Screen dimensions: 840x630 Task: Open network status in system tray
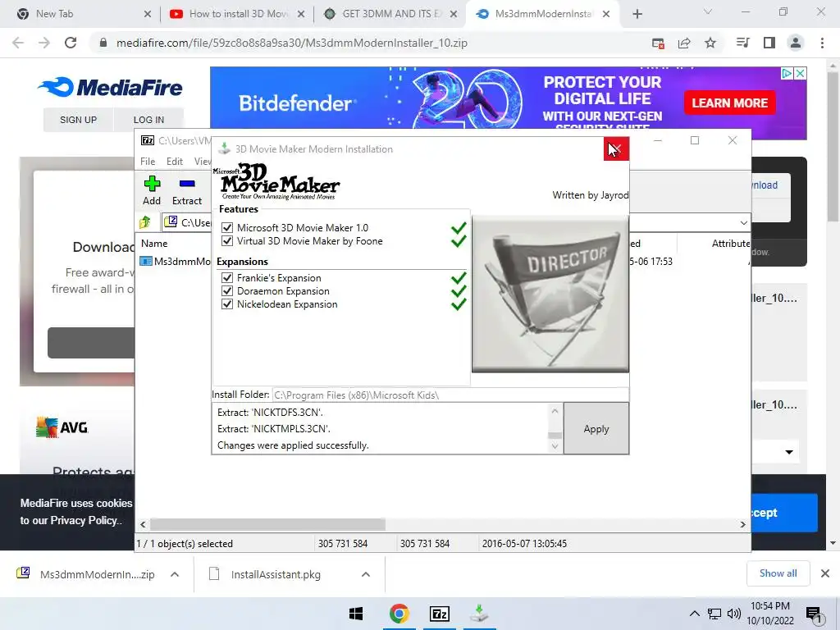[714, 614]
